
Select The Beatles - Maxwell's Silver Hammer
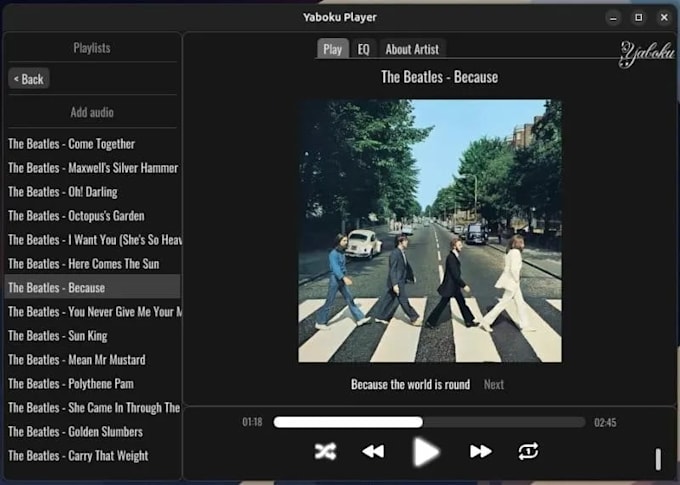pos(93,168)
